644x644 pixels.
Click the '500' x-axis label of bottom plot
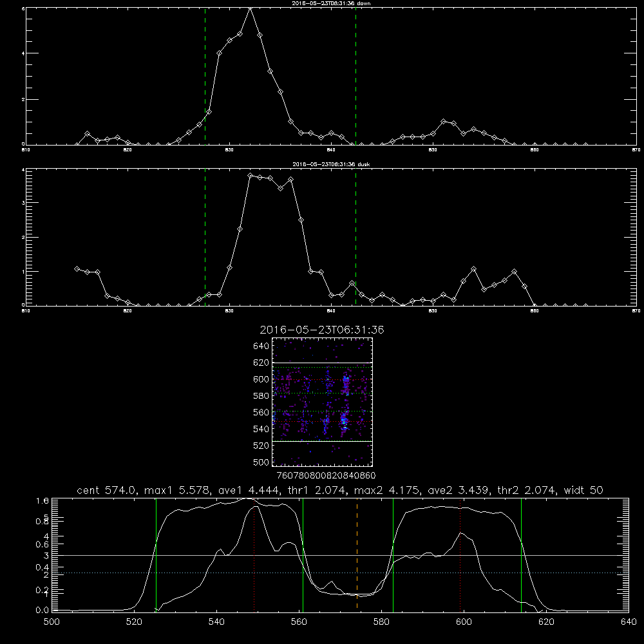point(52,622)
